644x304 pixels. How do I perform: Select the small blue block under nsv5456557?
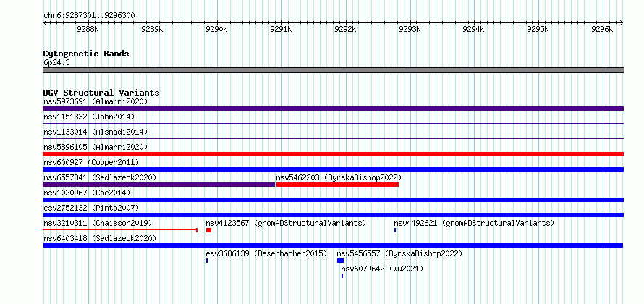(x=341, y=261)
